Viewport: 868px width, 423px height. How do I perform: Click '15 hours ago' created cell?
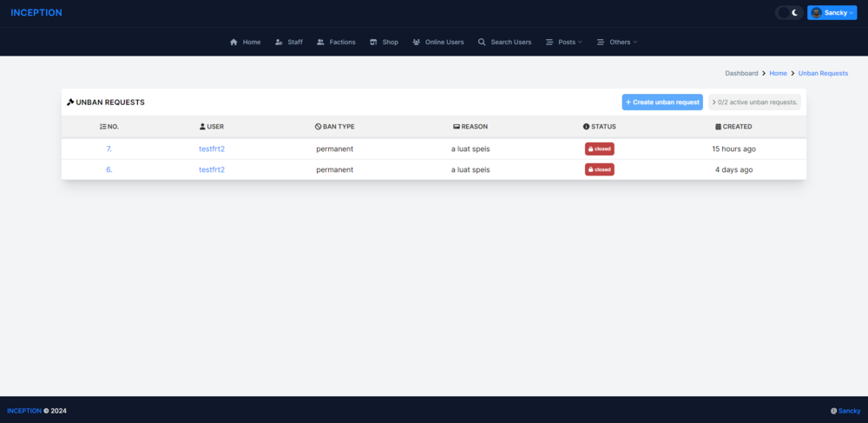tap(733, 149)
